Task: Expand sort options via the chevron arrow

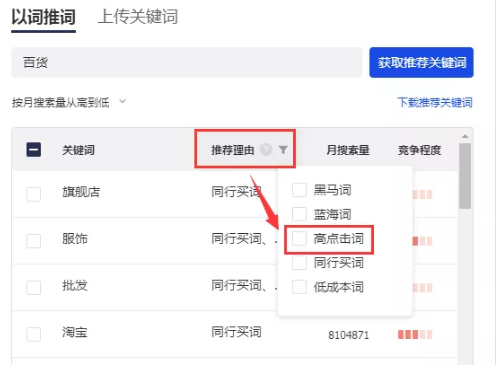Action: [122, 101]
